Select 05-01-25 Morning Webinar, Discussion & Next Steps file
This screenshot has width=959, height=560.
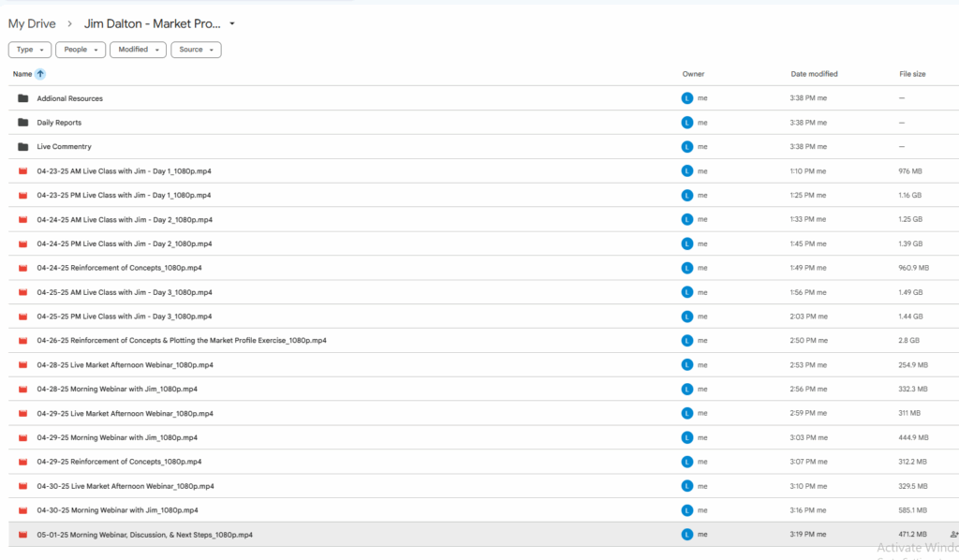pyautogui.click(x=144, y=535)
